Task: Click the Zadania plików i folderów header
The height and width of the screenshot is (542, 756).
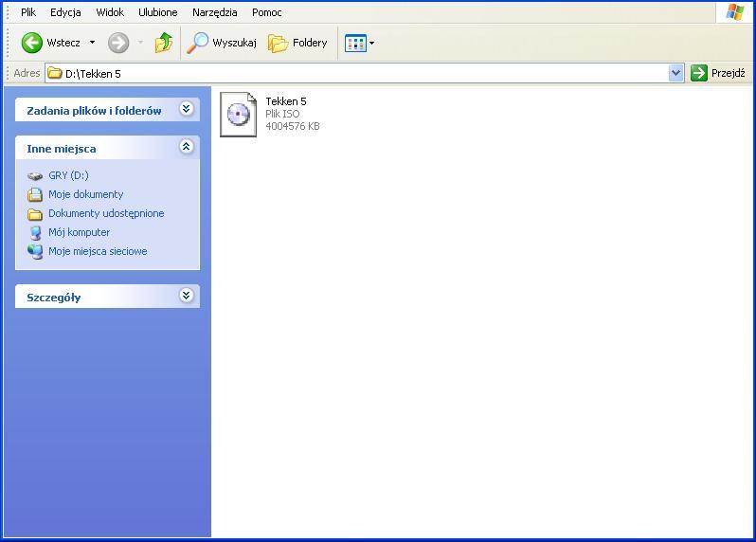Action: click(x=94, y=111)
